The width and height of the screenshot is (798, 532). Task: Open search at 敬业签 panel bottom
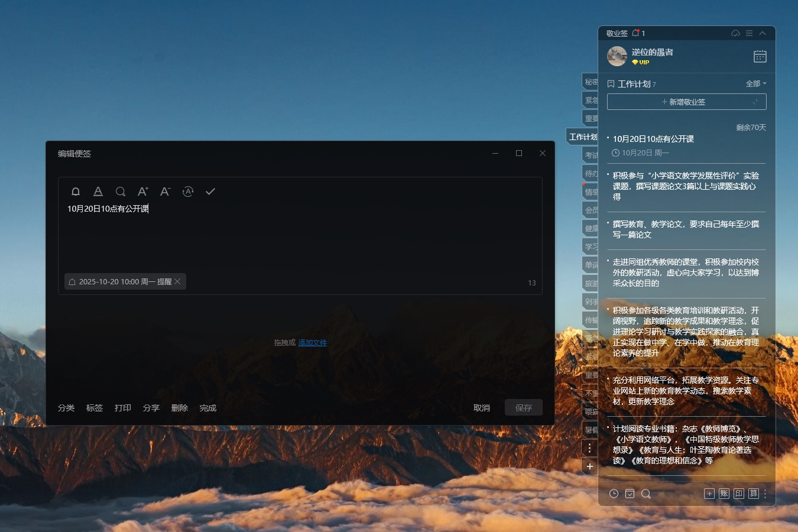pos(646,494)
